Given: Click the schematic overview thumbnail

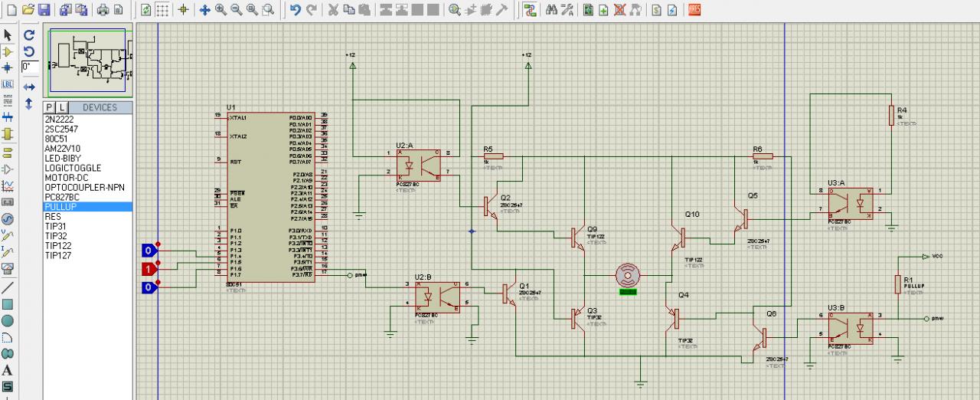Looking at the screenshot, I should click(87, 58).
